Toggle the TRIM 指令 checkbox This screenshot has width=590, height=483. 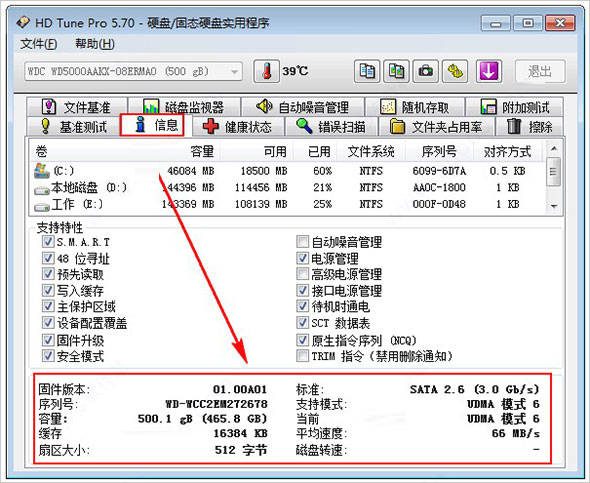click(x=302, y=355)
